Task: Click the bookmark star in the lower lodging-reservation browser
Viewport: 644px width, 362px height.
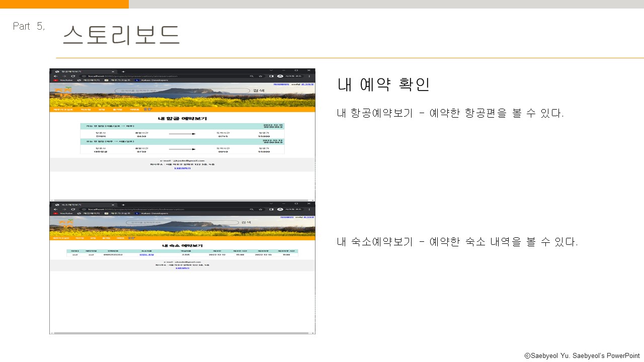Action: point(261,209)
